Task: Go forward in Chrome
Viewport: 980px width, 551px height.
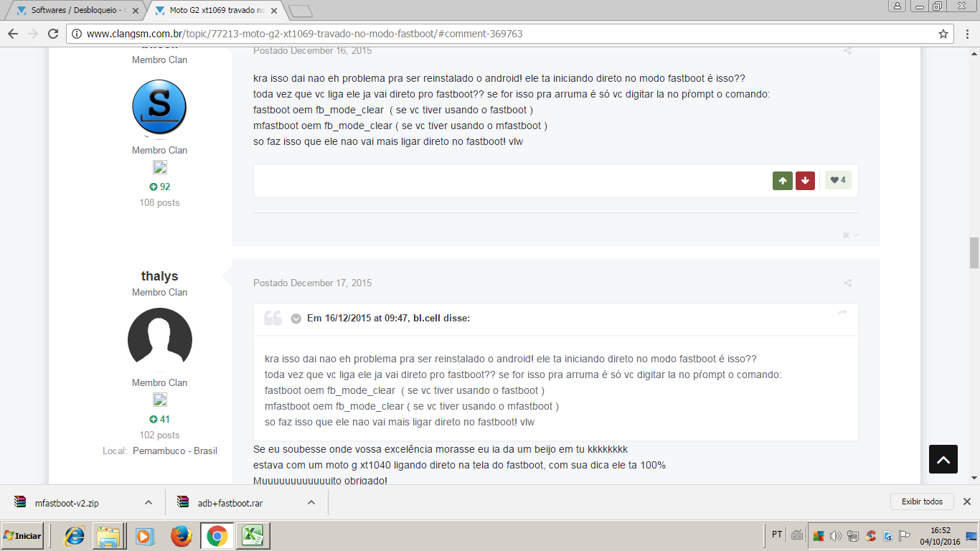Action: (x=32, y=34)
